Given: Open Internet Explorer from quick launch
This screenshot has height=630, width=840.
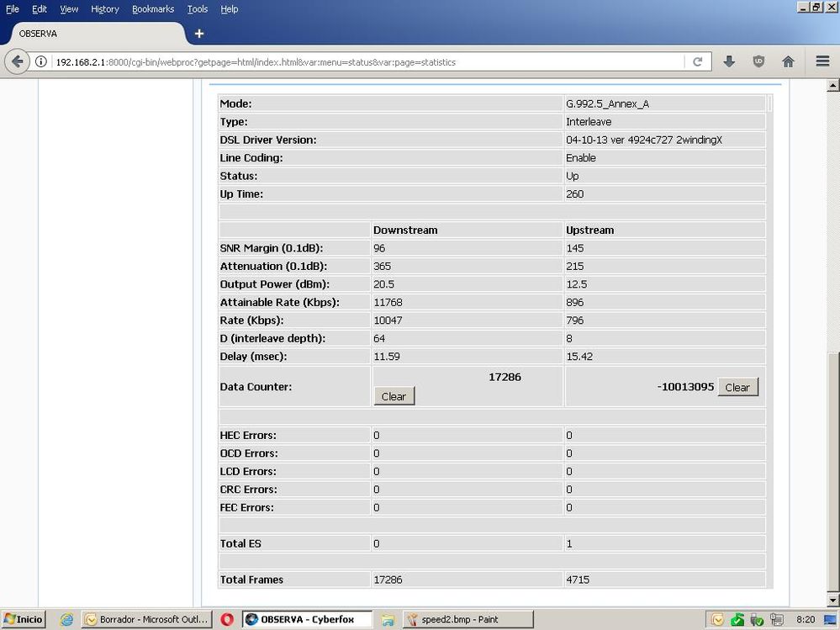Looking at the screenshot, I should (x=66, y=619).
